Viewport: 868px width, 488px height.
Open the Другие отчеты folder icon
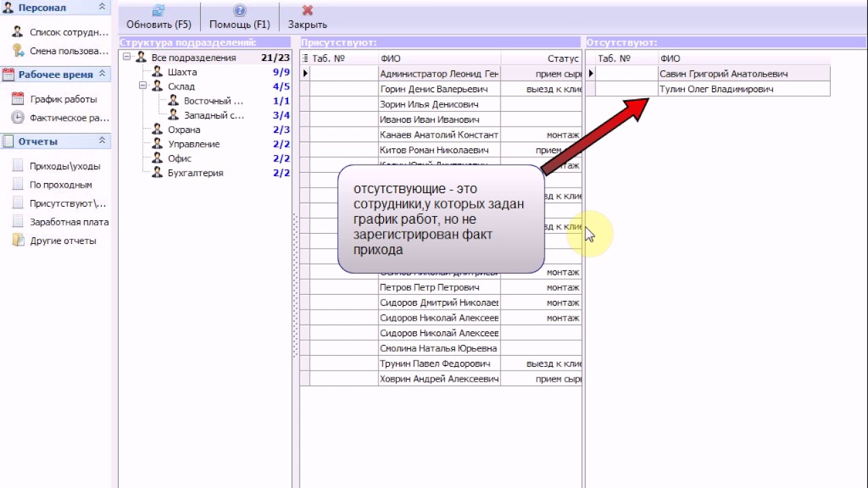(x=18, y=241)
